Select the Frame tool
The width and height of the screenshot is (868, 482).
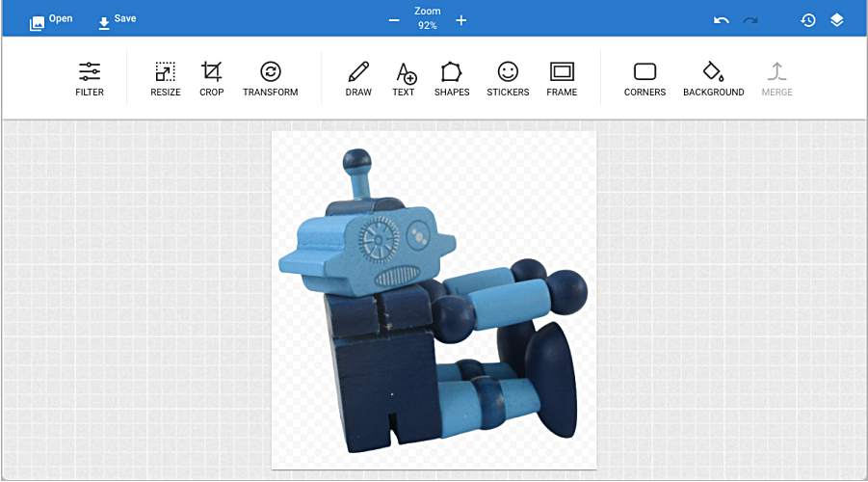coord(562,79)
